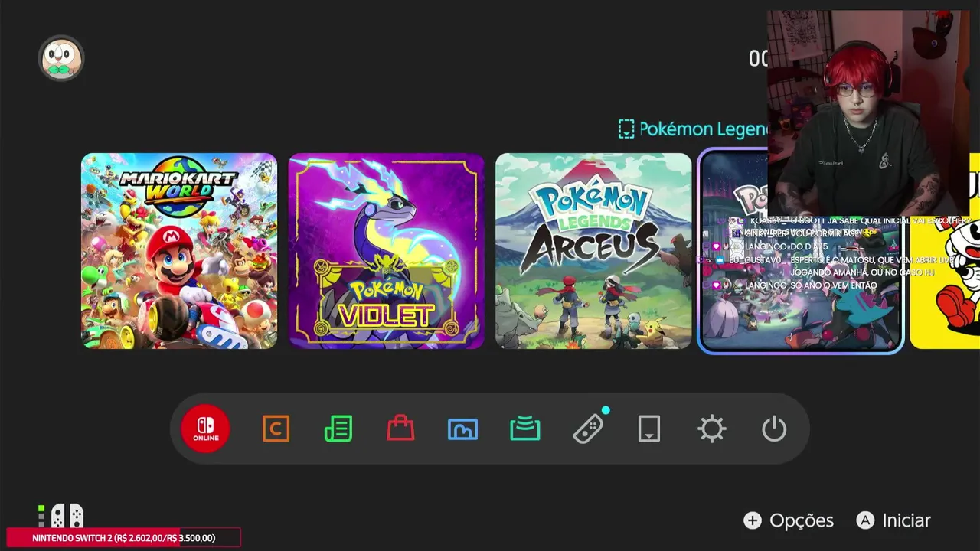Image resolution: width=980 pixels, height=551 pixels.
Task: Open the Virtual Game Cards icon
Action: click(649, 429)
